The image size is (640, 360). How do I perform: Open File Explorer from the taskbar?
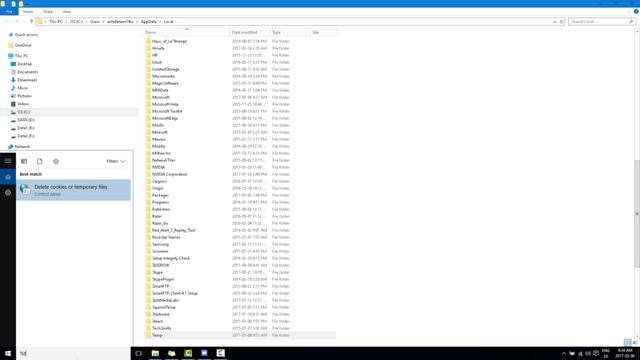point(155,353)
